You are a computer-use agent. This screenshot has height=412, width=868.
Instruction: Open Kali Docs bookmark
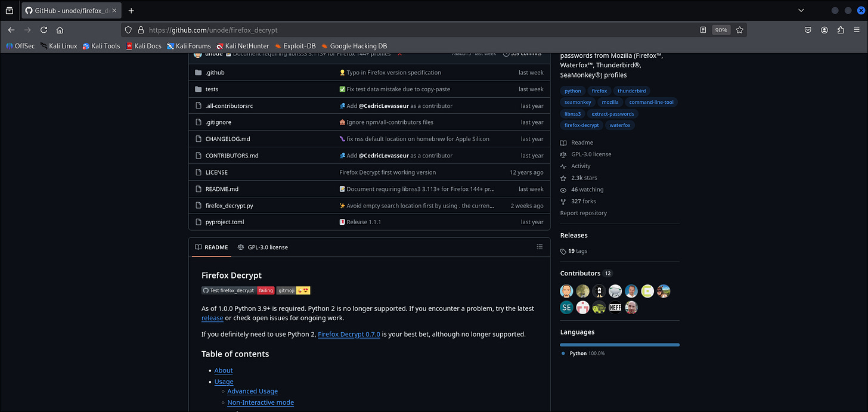pos(144,46)
